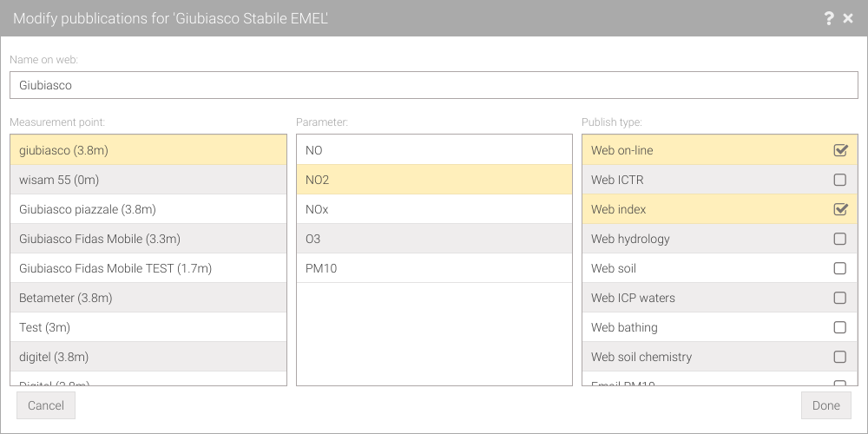This screenshot has height=434, width=868.
Task: Uncheck the Web on-line checkbox
Action: [x=840, y=150]
